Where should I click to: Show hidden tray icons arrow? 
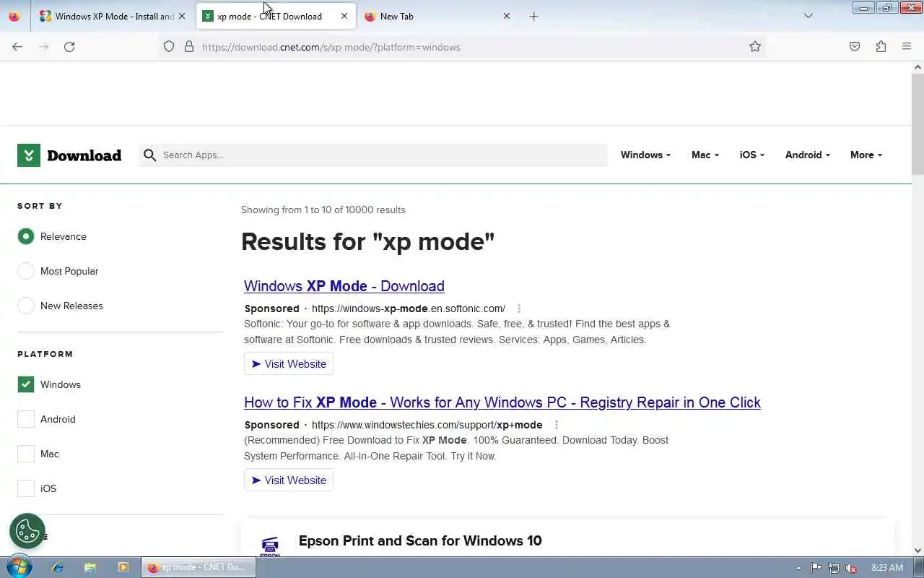[798, 568]
